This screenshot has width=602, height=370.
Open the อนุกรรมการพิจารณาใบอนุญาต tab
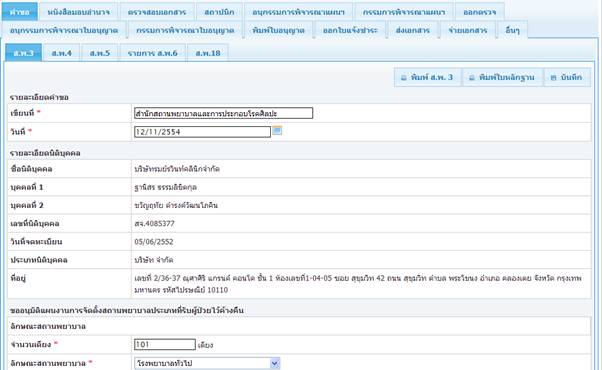point(64,30)
